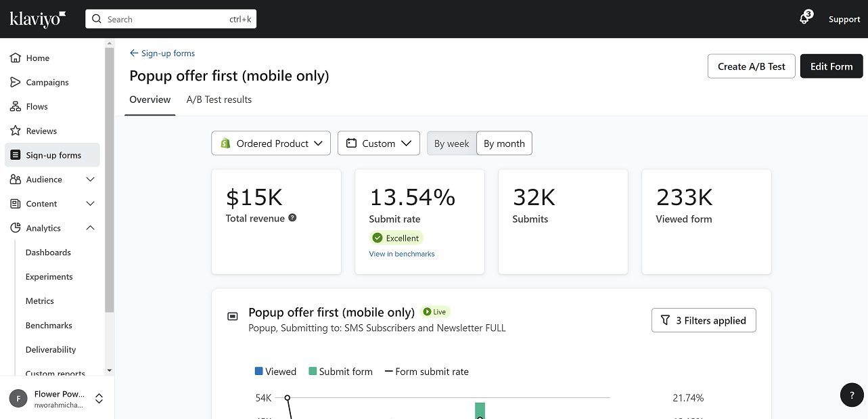This screenshot has width=868, height=419.
Task: Click the Total revenue help icon
Action: click(x=292, y=218)
